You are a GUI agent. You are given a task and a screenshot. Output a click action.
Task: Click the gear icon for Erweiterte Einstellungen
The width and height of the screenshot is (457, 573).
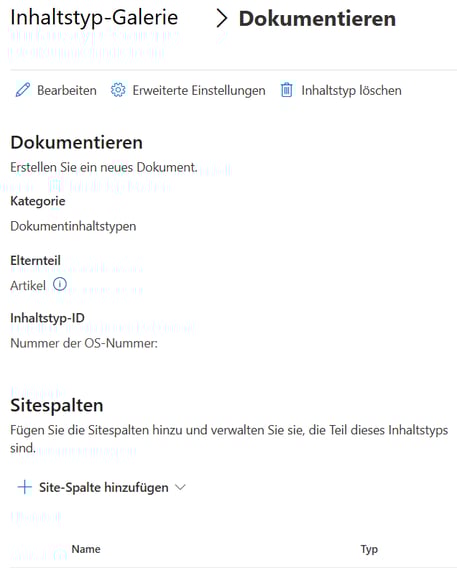[x=118, y=90]
